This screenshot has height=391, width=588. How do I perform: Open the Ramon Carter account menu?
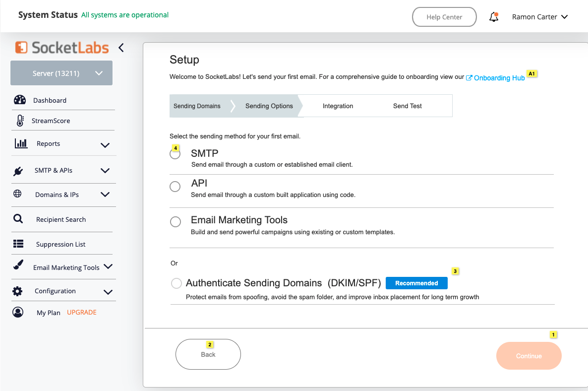click(x=539, y=17)
